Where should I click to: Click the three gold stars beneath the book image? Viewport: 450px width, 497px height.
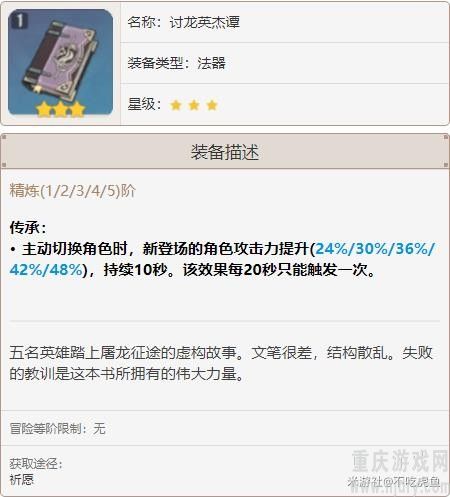pyautogui.click(x=60, y=109)
